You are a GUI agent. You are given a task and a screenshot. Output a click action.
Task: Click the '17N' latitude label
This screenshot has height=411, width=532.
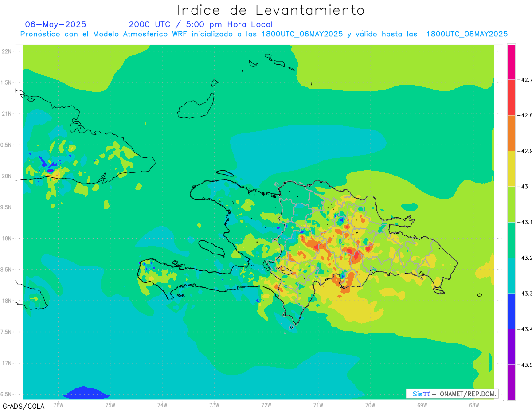[7, 363]
